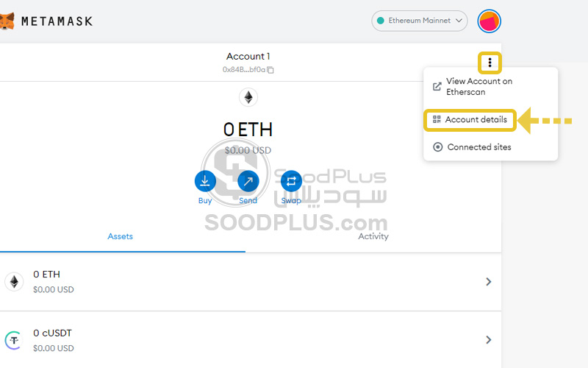
Task: Click the Buy button
Action: click(x=205, y=188)
